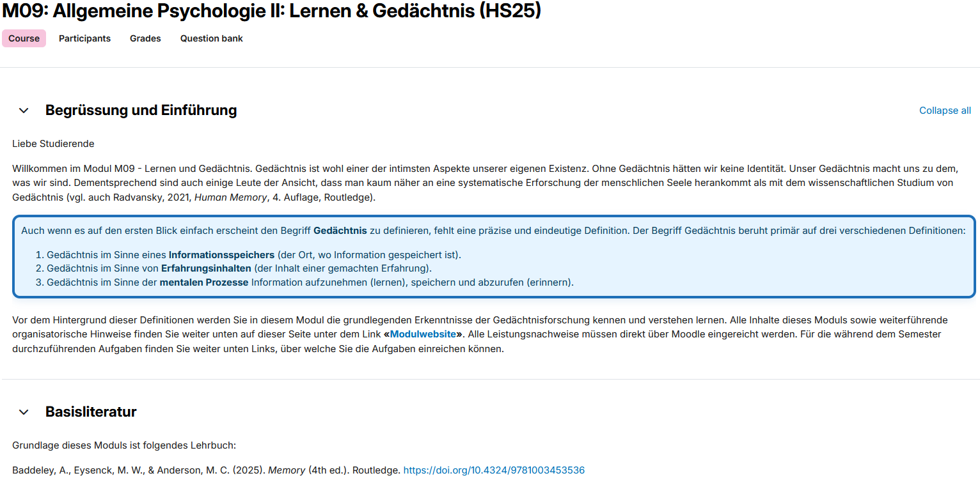Click the bold word Gedächtnis in the blue box
The height and width of the screenshot is (478, 980).
(340, 231)
